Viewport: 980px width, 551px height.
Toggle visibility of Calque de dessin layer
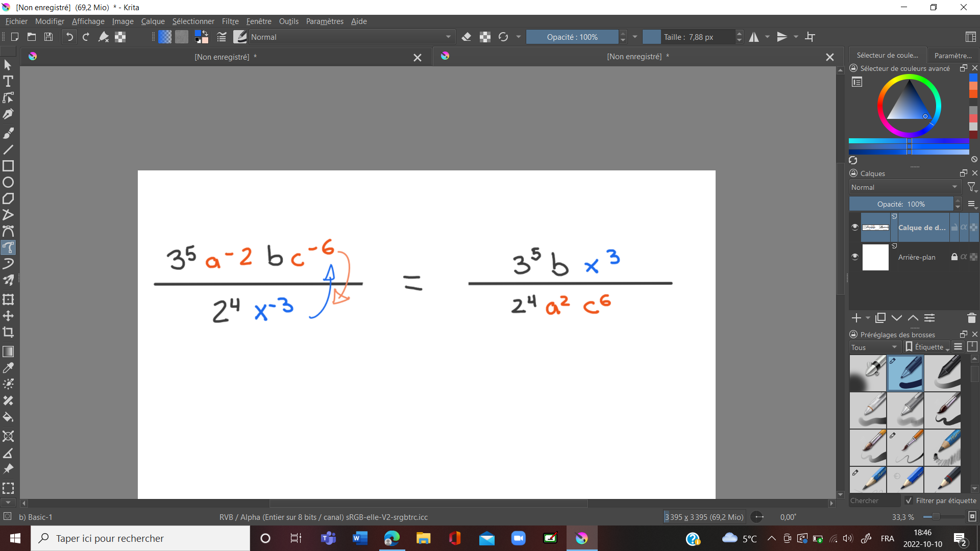pyautogui.click(x=855, y=227)
